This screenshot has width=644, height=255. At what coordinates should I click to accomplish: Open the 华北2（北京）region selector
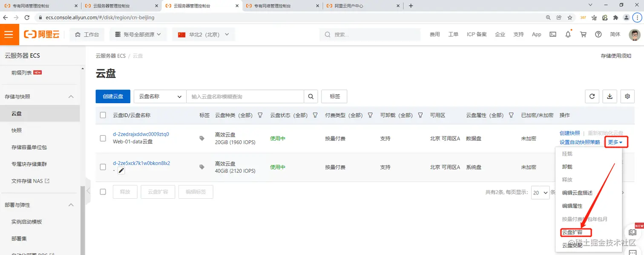point(203,35)
